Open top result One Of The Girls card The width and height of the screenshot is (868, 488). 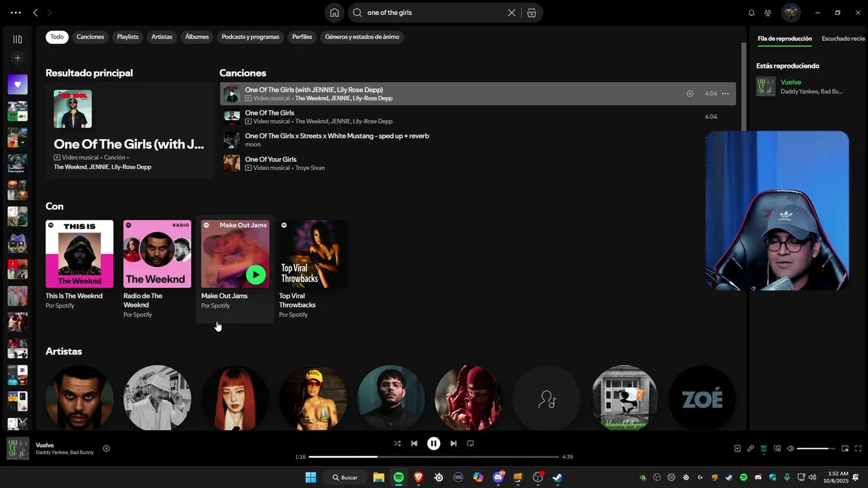(x=130, y=130)
